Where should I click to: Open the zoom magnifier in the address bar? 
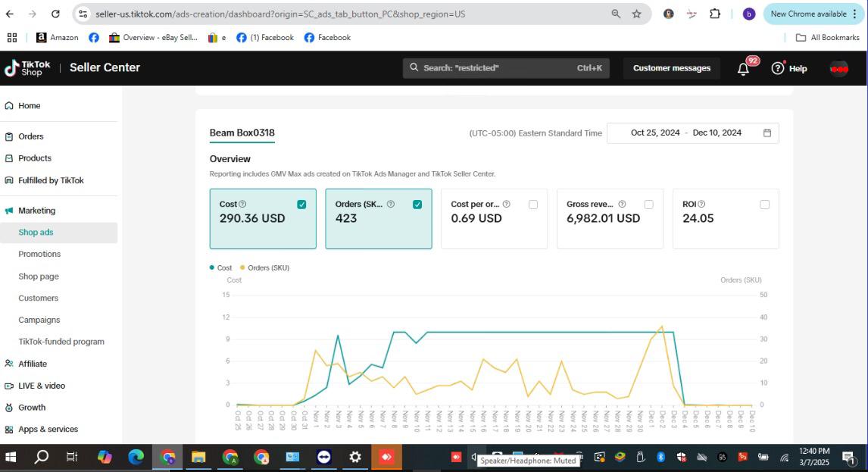tap(616, 14)
